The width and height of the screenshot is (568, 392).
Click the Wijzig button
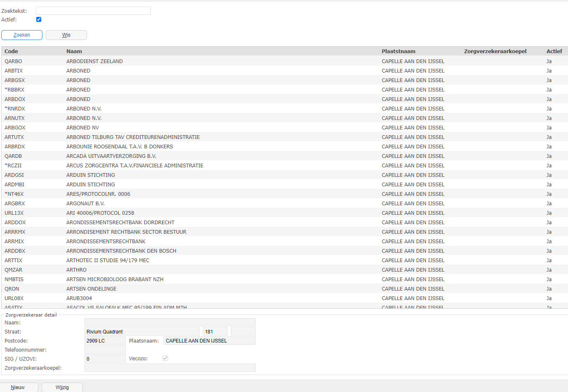coord(62,387)
